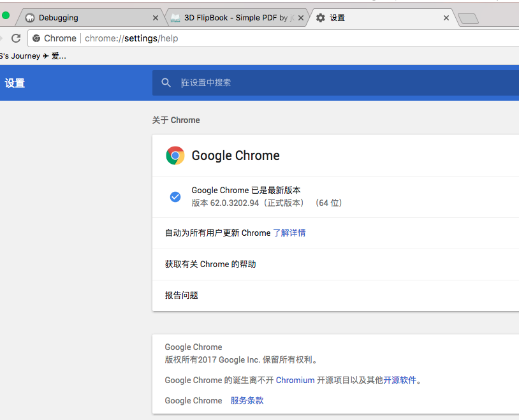Click the Google Chrome logo icon
519x420 pixels.
click(x=175, y=156)
